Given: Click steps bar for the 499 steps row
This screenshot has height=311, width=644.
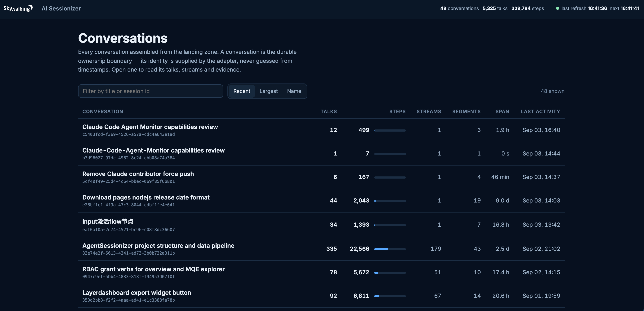Looking at the screenshot, I should click(x=390, y=130).
